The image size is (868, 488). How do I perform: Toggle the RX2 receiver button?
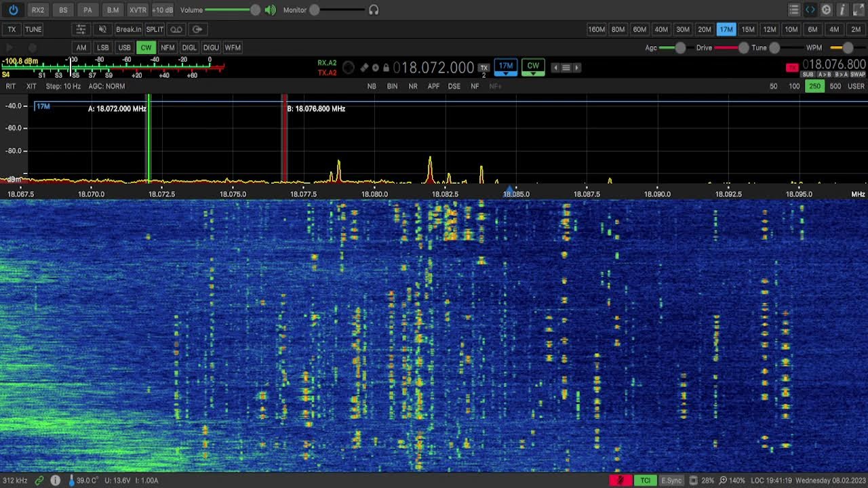(38, 10)
